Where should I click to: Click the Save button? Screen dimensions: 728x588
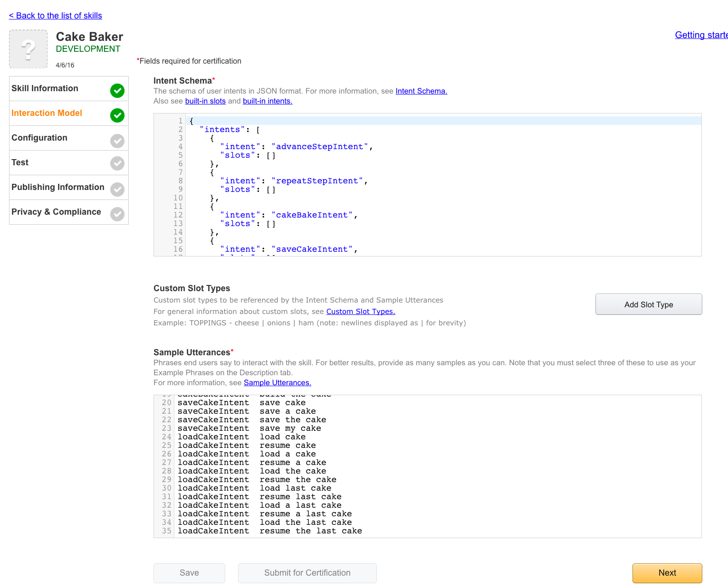pyautogui.click(x=189, y=573)
